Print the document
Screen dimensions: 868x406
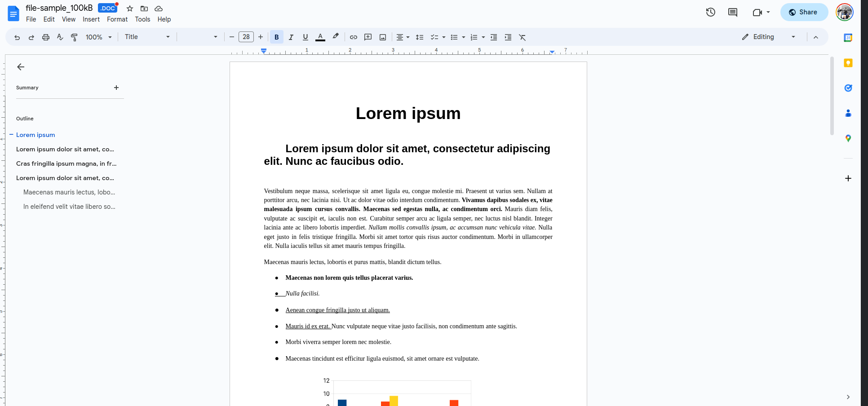46,37
